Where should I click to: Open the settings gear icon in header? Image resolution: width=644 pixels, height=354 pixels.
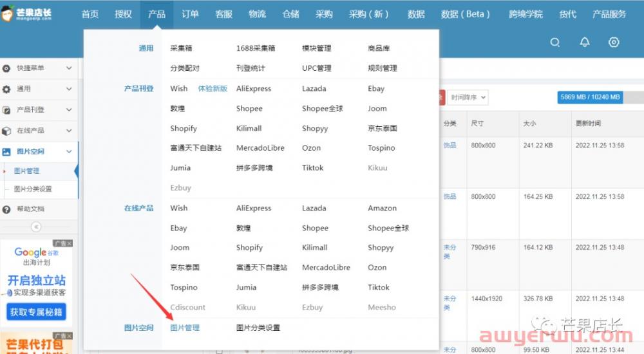pyautogui.click(x=614, y=42)
